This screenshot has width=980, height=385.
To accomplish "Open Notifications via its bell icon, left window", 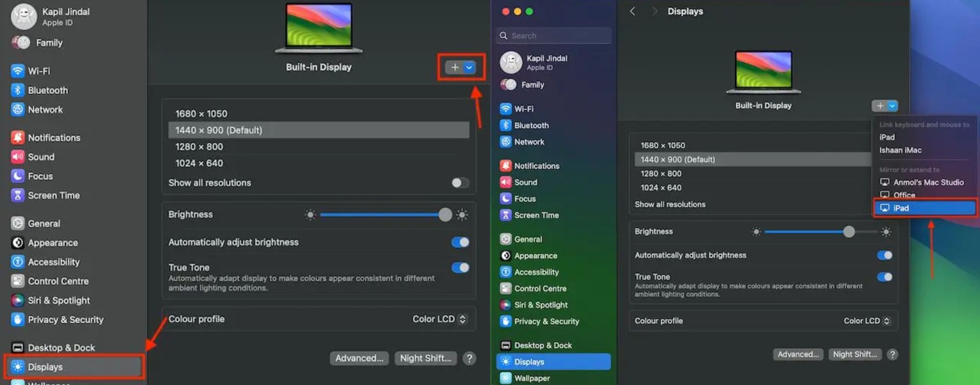I will tap(17, 138).
